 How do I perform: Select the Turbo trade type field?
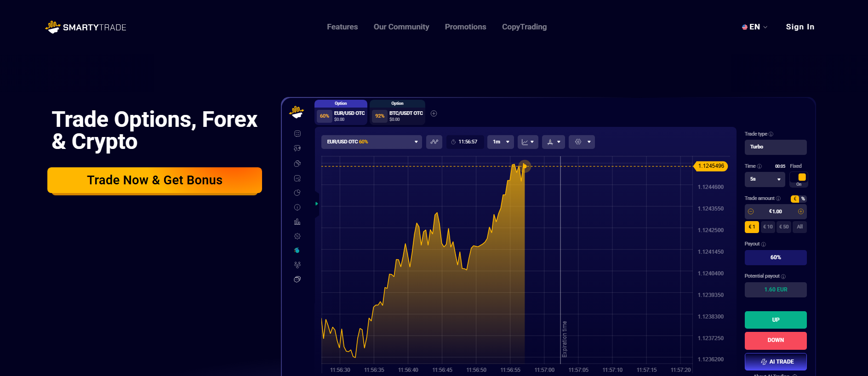(x=776, y=147)
